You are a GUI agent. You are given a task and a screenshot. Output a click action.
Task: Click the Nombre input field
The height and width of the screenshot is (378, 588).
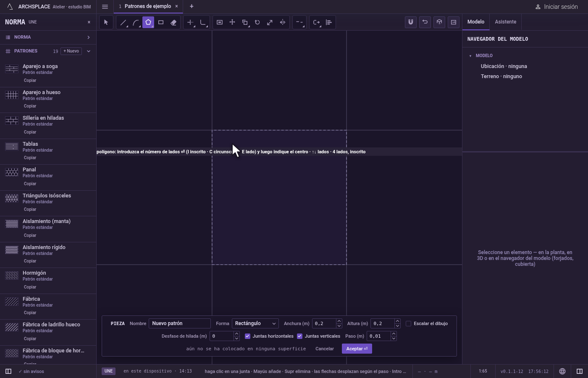[180, 323]
